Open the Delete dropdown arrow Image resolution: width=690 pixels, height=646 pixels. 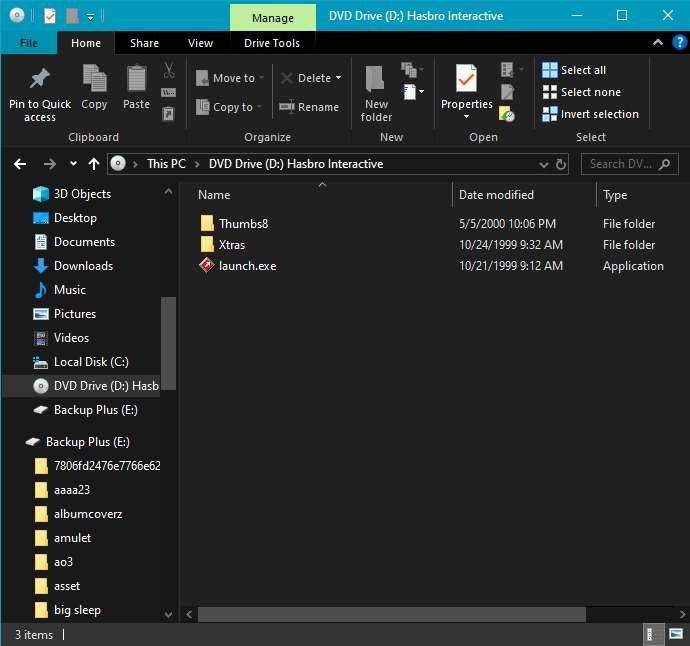(x=338, y=78)
